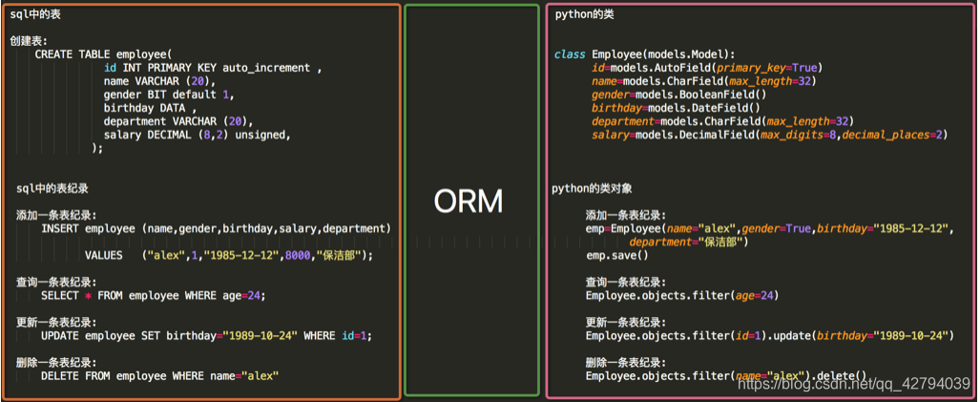The width and height of the screenshot is (980, 402).
Task: Click the SQL panel '添加一条表纪录:' label
Action: click(56, 215)
